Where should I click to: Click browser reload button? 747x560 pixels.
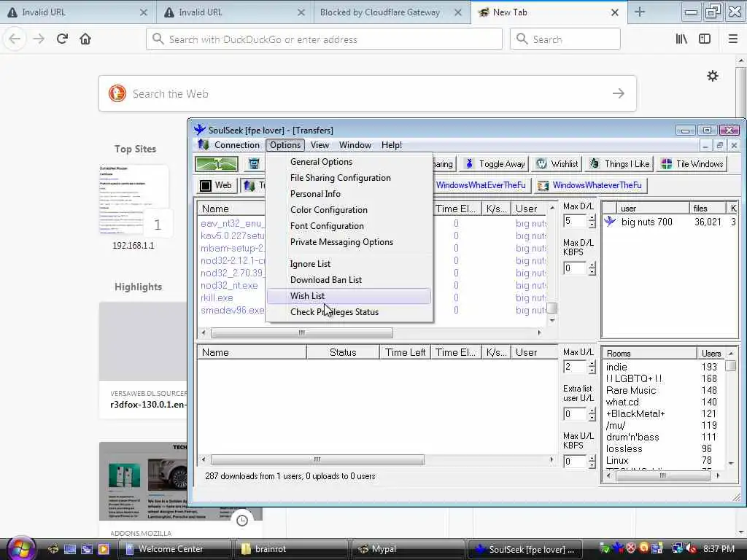pos(62,39)
